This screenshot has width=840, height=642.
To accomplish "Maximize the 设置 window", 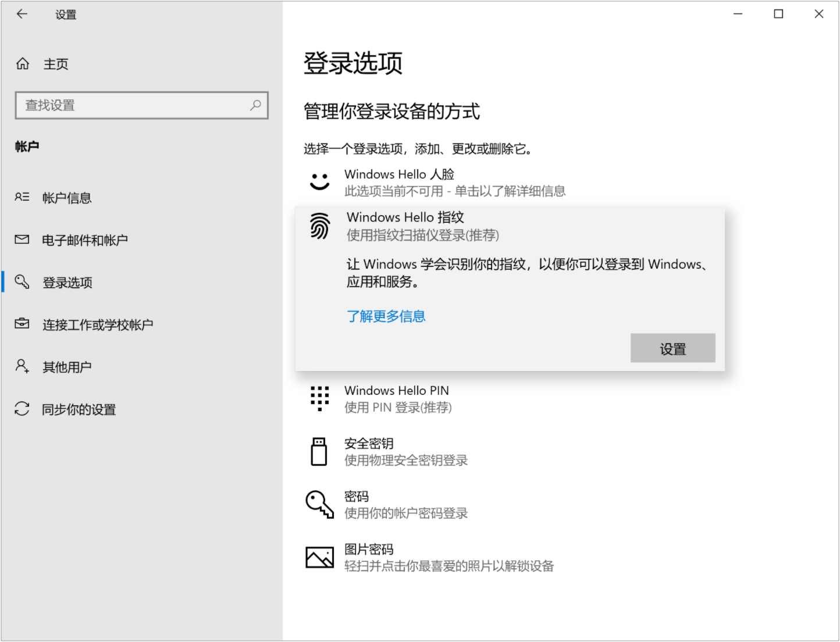I will [778, 14].
